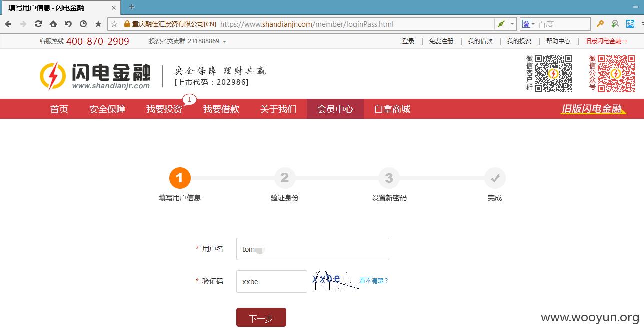Close the 填写用户信息 tab
Screen dimensions: 644x332
tap(114, 8)
